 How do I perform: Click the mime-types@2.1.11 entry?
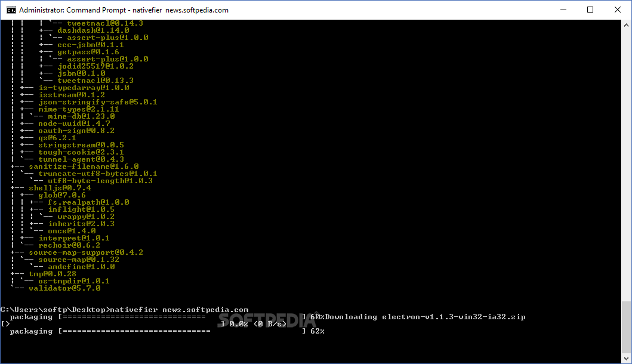point(79,110)
